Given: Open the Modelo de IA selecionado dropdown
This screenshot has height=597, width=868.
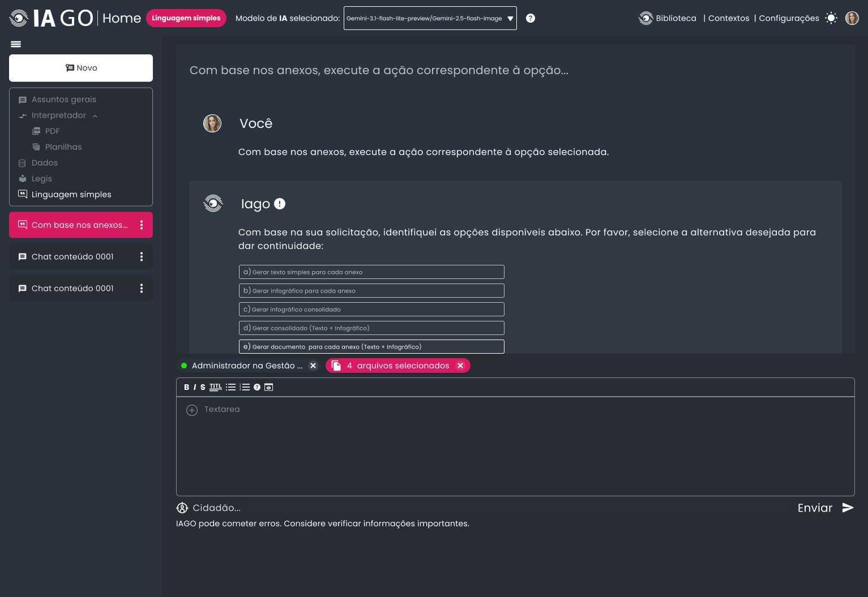Looking at the screenshot, I should pyautogui.click(x=430, y=18).
